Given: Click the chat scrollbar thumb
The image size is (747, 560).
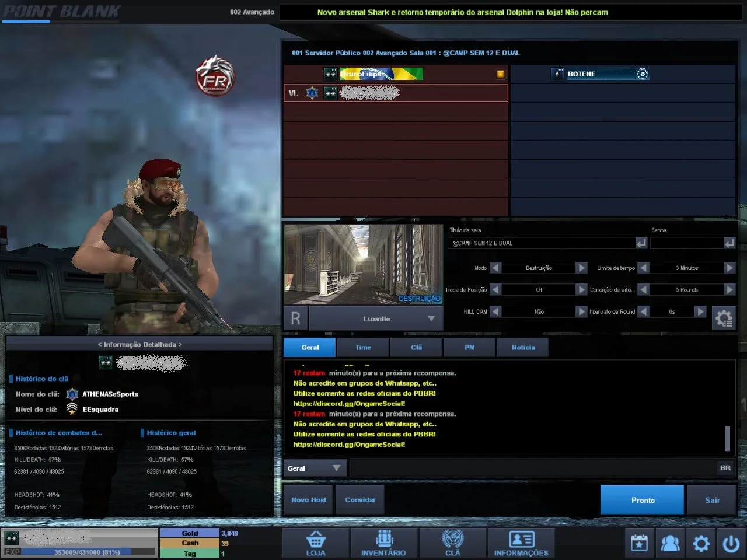Looking at the screenshot, I should [728, 438].
